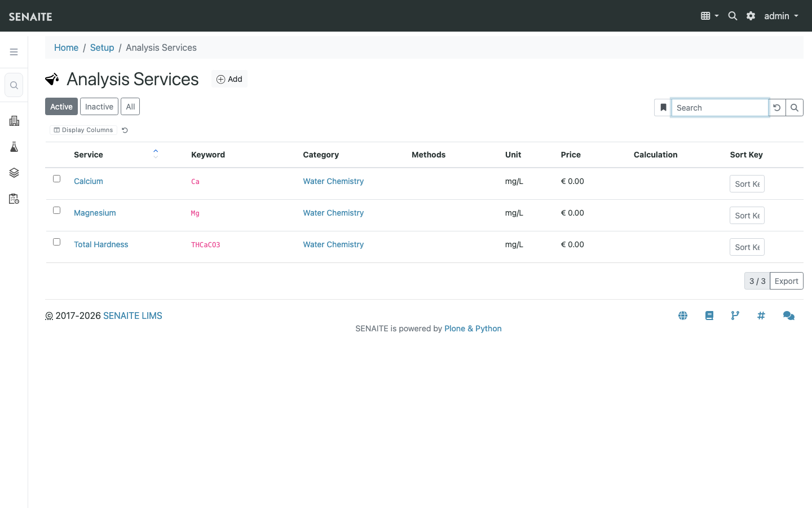
Task: Go to Home in breadcrumb
Action: tap(66, 48)
